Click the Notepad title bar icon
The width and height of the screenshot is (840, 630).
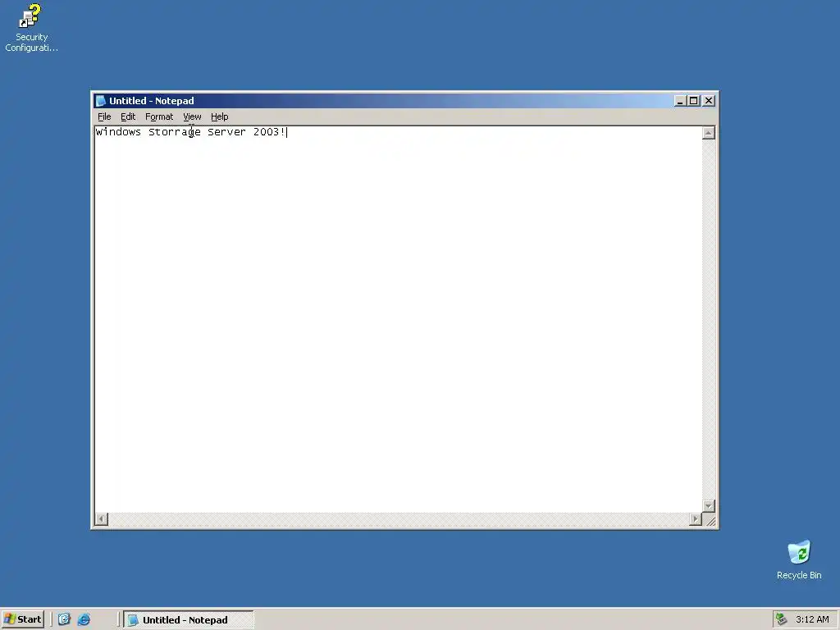[x=100, y=101]
